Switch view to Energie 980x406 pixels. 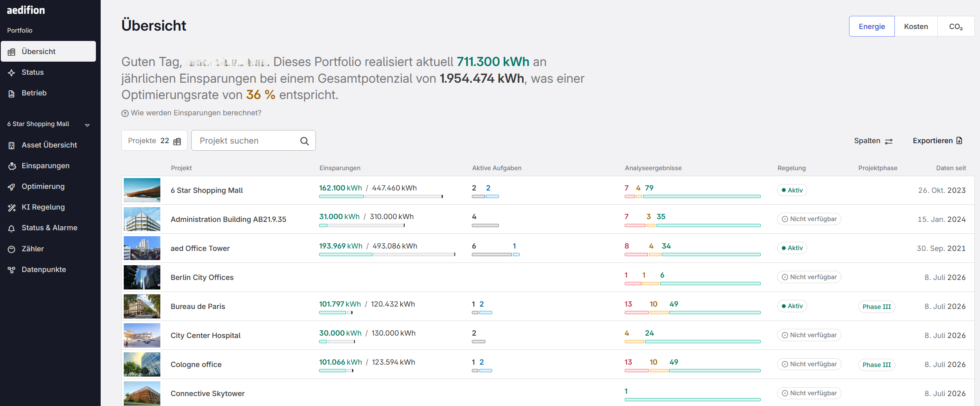(x=872, y=27)
